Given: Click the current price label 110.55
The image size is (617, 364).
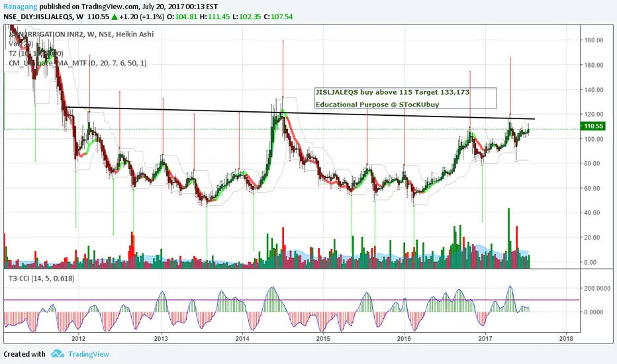Looking at the screenshot, I should 593,126.
